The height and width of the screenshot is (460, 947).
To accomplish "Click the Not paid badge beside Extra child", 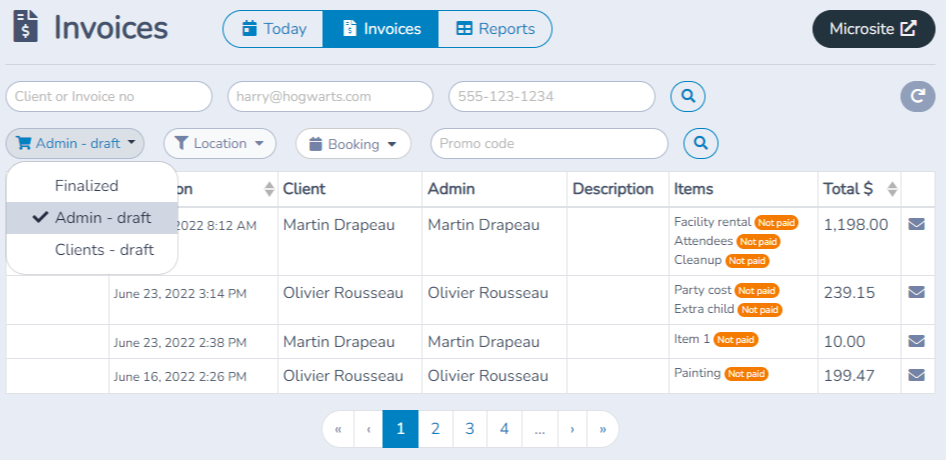I will 760,310.
